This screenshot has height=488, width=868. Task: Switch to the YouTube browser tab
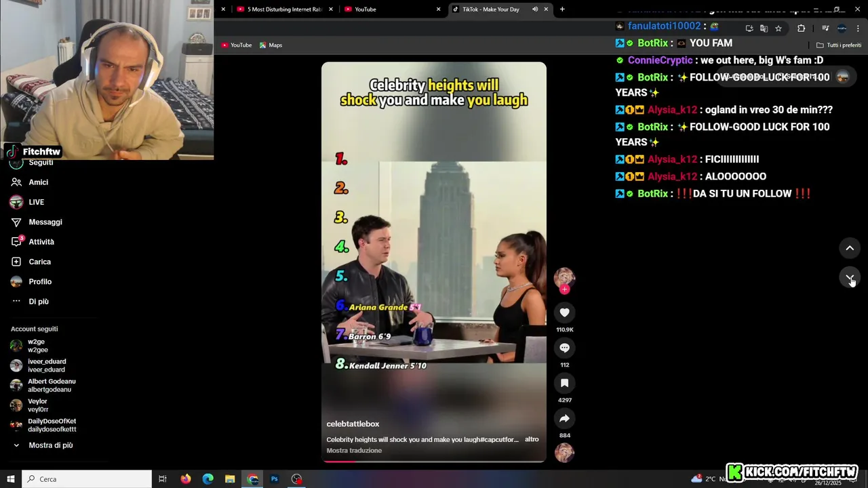pyautogui.click(x=392, y=9)
